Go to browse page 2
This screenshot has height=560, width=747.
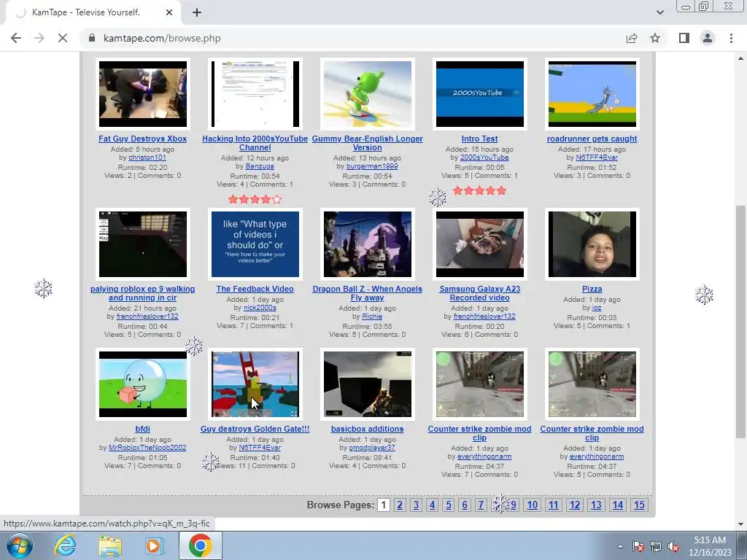(x=400, y=505)
